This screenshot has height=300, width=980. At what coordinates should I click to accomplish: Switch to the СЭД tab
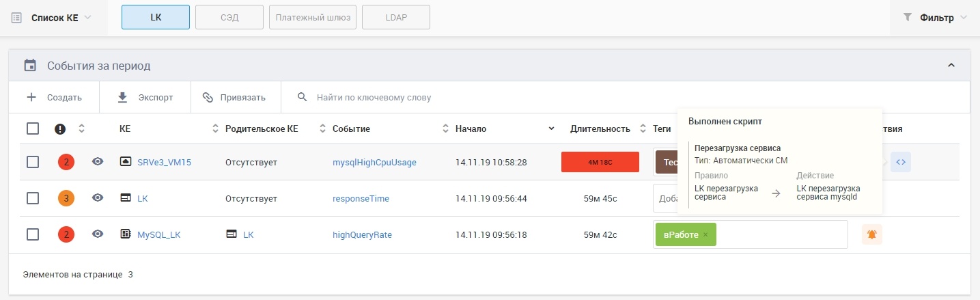pyautogui.click(x=229, y=18)
